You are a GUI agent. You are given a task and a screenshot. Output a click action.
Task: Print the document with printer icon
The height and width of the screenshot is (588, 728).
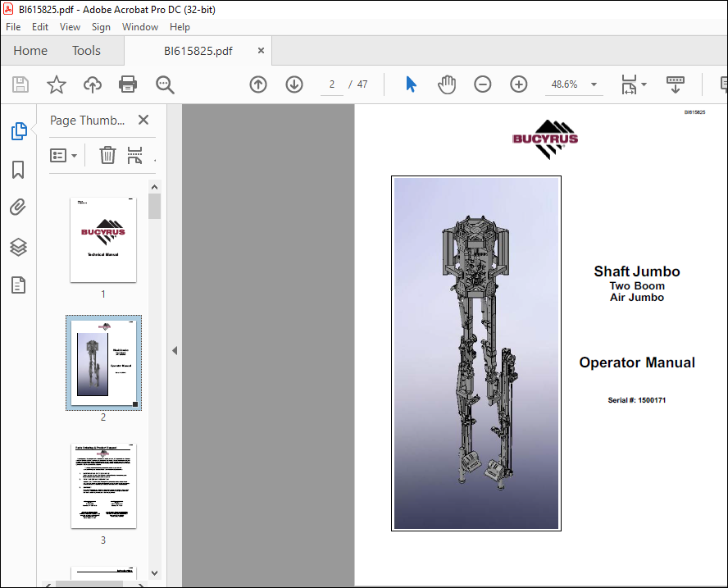point(128,84)
